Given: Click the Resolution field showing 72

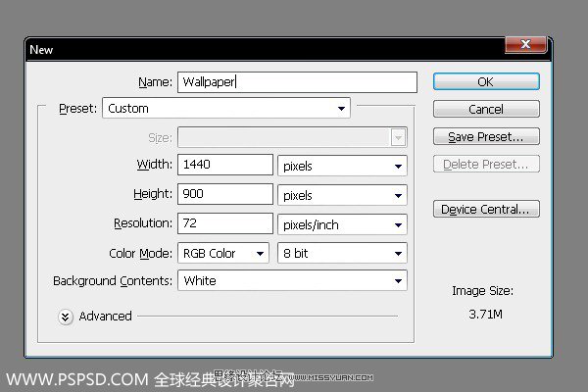Looking at the screenshot, I should (x=225, y=223).
